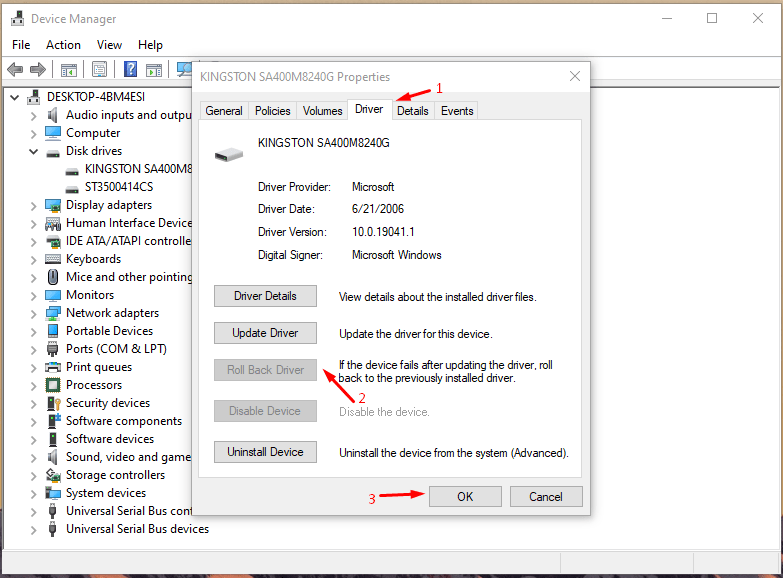Click the Update Driver button
Viewport: 783px width, 578px height.
[x=265, y=333]
